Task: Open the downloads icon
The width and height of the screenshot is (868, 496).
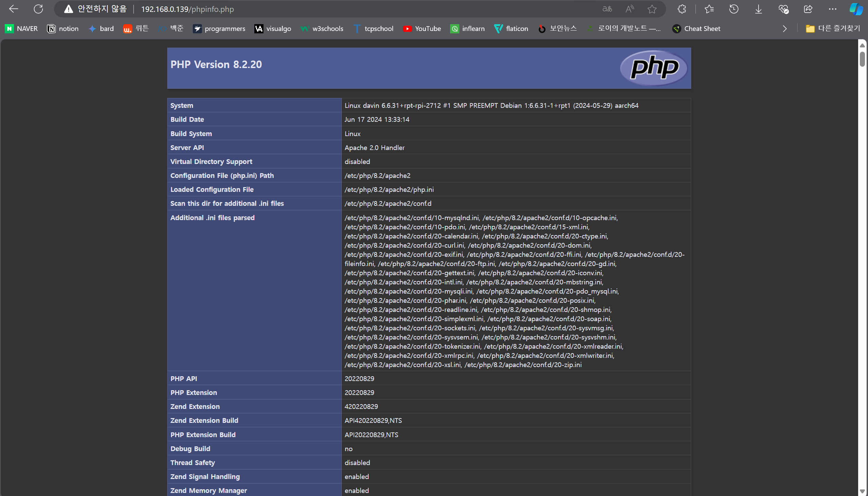Action: [759, 9]
